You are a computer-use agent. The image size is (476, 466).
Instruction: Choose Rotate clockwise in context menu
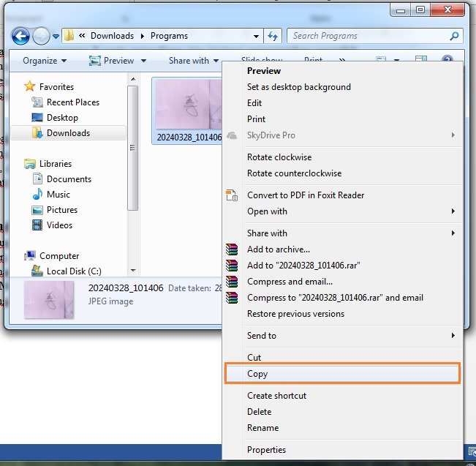pyautogui.click(x=279, y=157)
